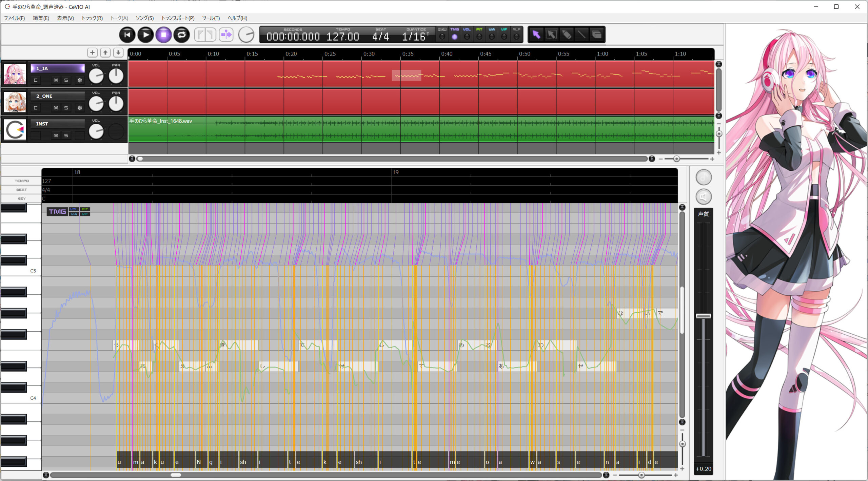Select the pencil draw tool
Image resolution: width=868 pixels, height=481 pixels.
click(567, 35)
